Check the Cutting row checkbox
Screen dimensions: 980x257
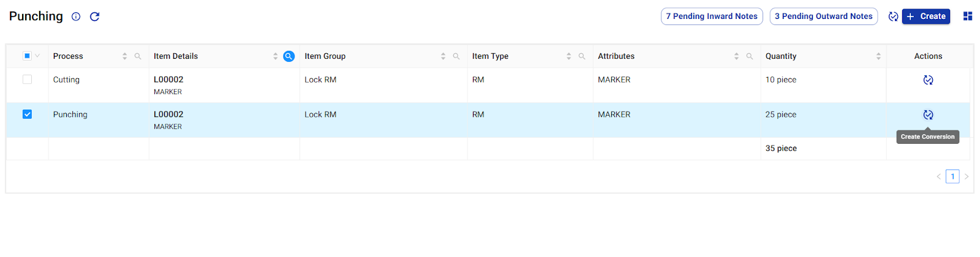click(27, 80)
